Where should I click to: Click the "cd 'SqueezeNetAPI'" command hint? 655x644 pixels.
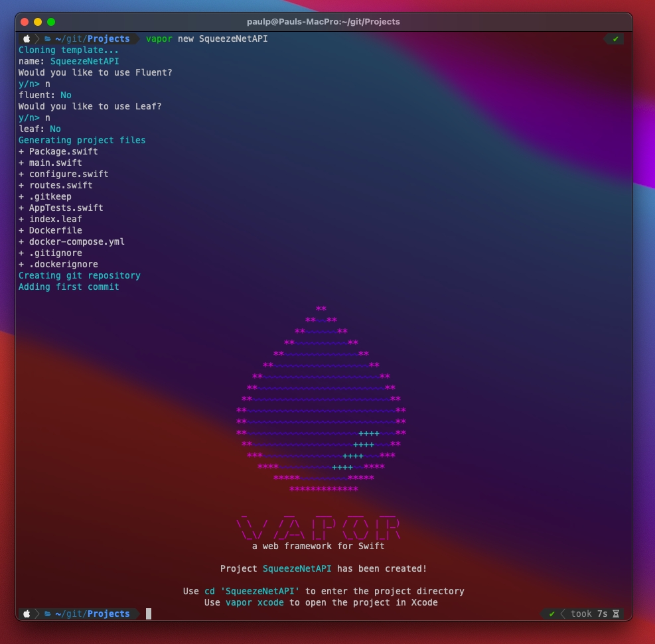point(252,592)
